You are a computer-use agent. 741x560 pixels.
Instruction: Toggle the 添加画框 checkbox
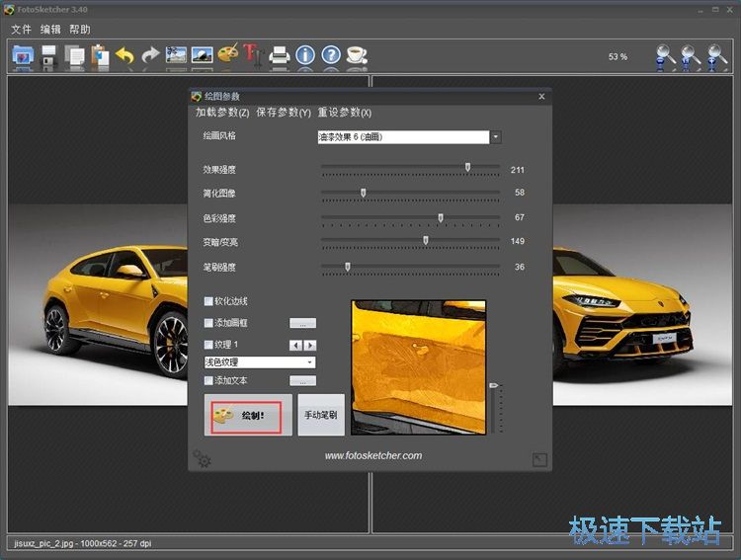point(208,323)
